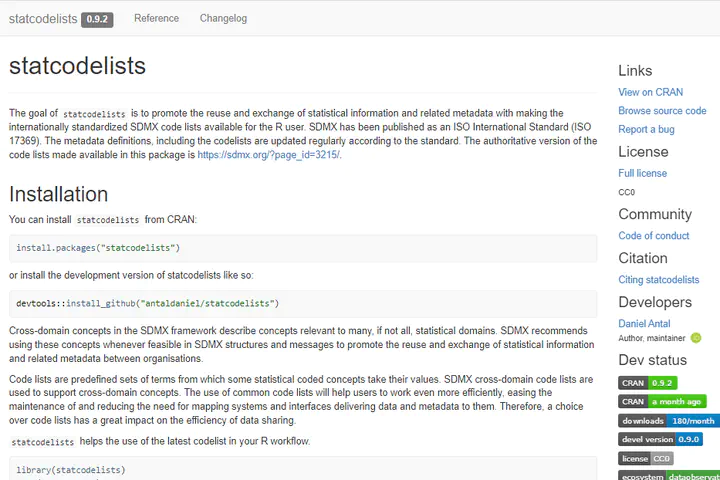Click the Browse source code link
The width and height of the screenshot is (720, 480).
pyautogui.click(x=662, y=111)
